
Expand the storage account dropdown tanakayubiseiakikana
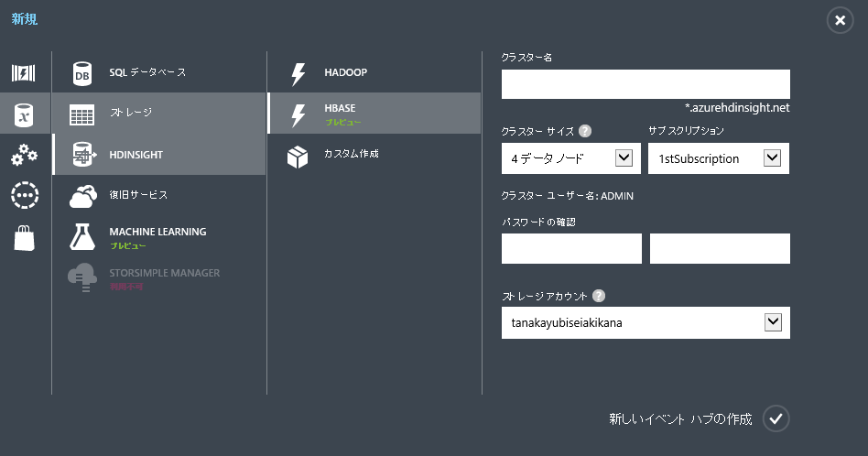coord(772,322)
